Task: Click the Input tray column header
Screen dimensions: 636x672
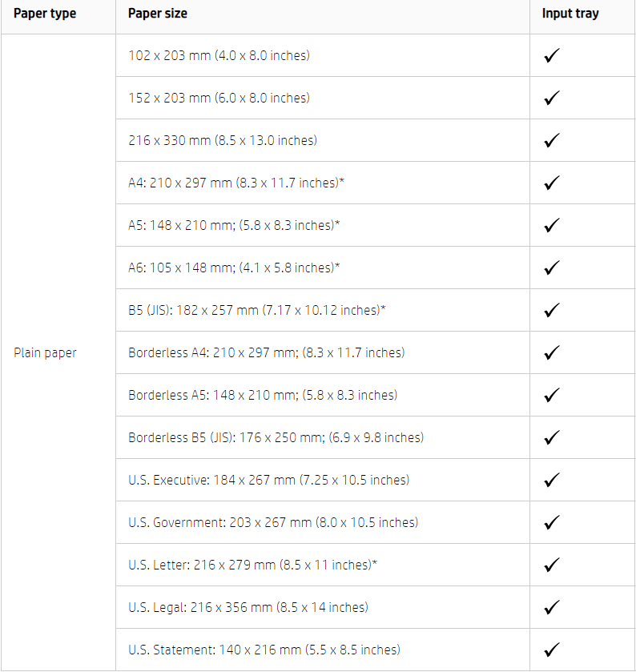Action: (x=570, y=14)
